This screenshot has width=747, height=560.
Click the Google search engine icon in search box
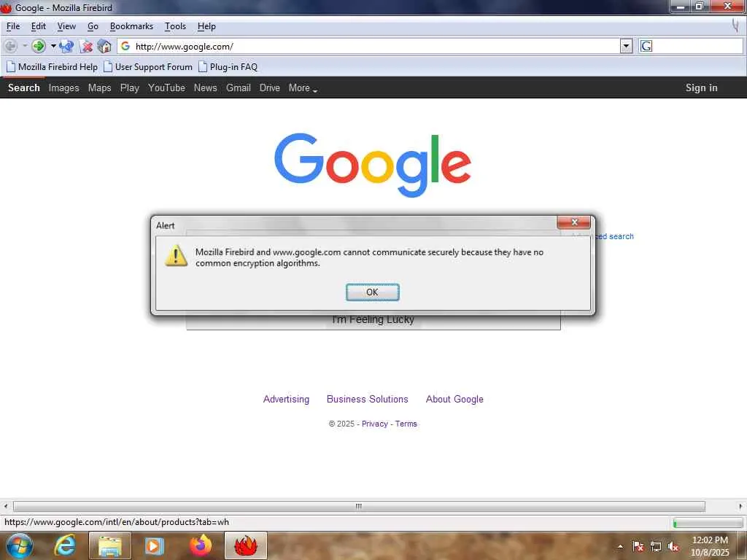coord(646,46)
